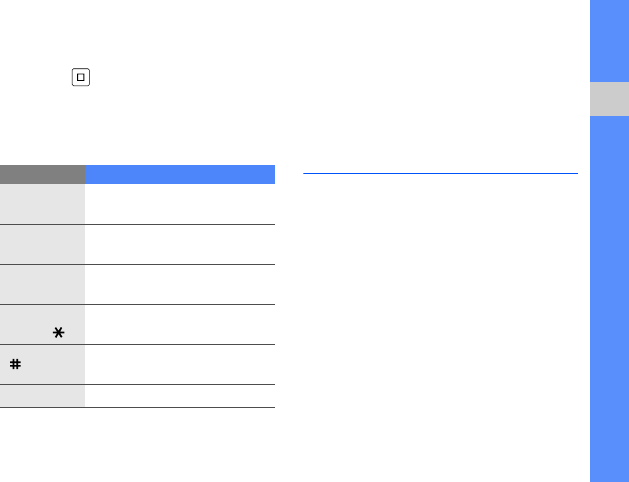Click the hash key symbol in table
This screenshot has width=629, height=482.
click(15, 364)
